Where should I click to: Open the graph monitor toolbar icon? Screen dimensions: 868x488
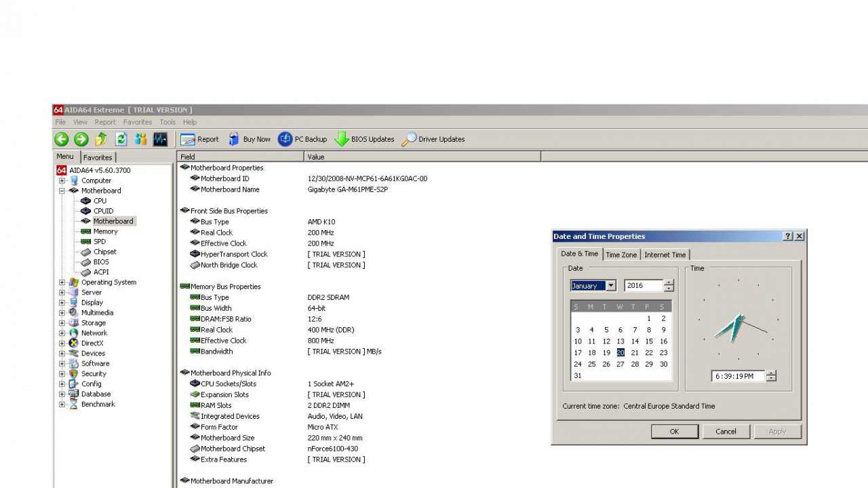160,139
